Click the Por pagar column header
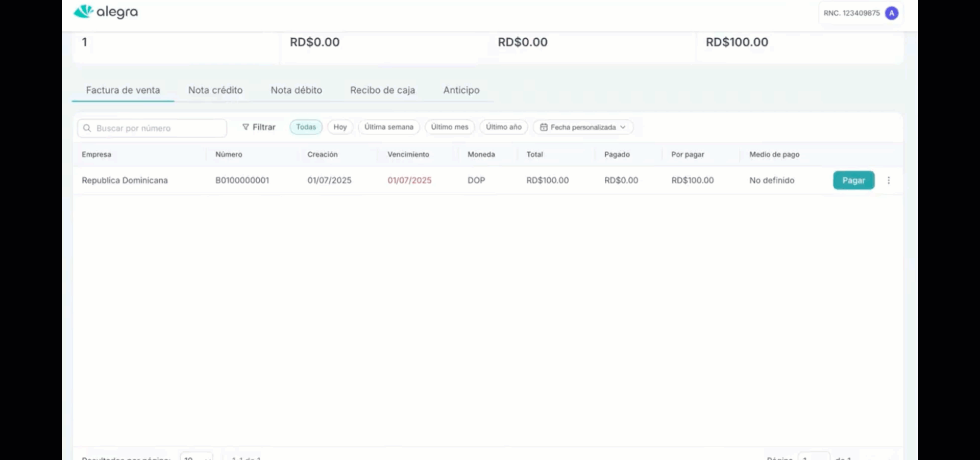Image resolution: width=980 pixels, height=460 pixels. pos(688,155)
